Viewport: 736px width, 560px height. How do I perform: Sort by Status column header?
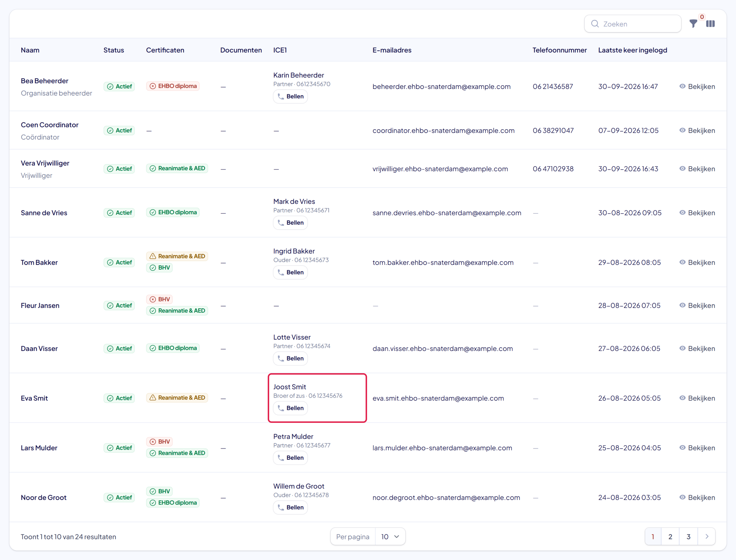[x=114, y=50]
